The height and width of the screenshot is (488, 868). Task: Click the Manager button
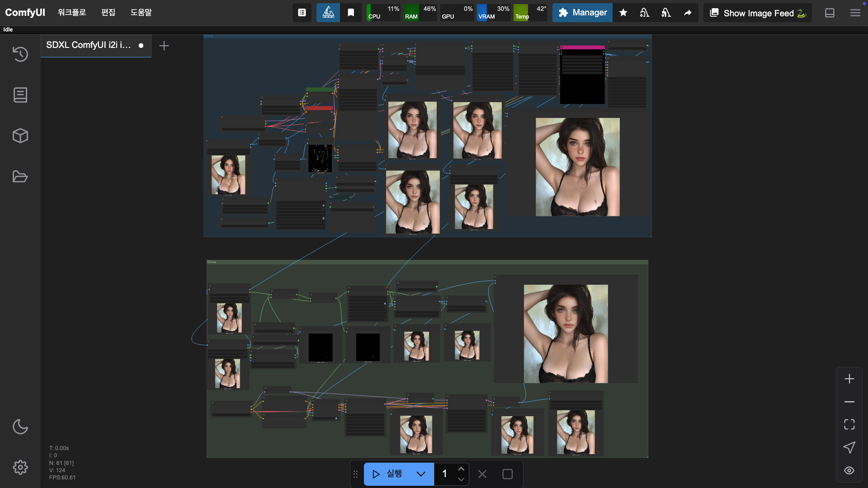click(582, 13)
